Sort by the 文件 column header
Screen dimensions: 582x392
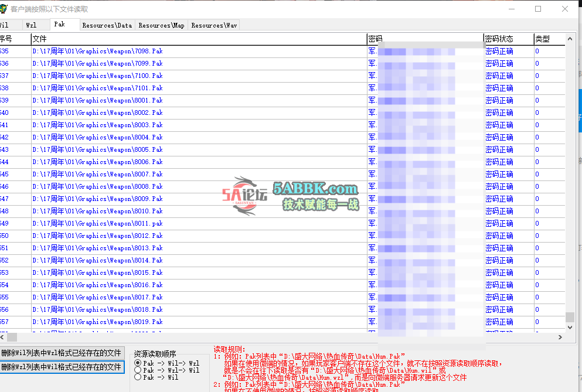199,39
